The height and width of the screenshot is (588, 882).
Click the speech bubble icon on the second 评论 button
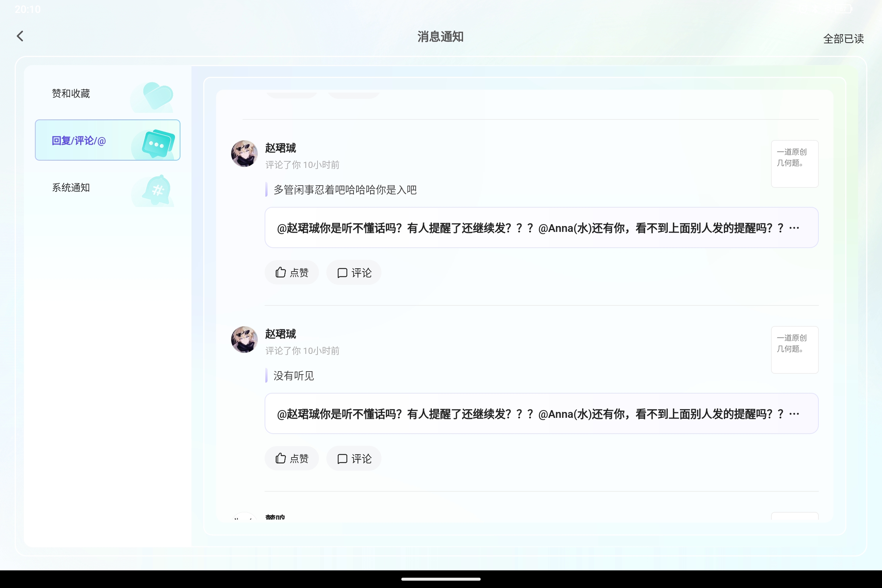pos(342,458)
